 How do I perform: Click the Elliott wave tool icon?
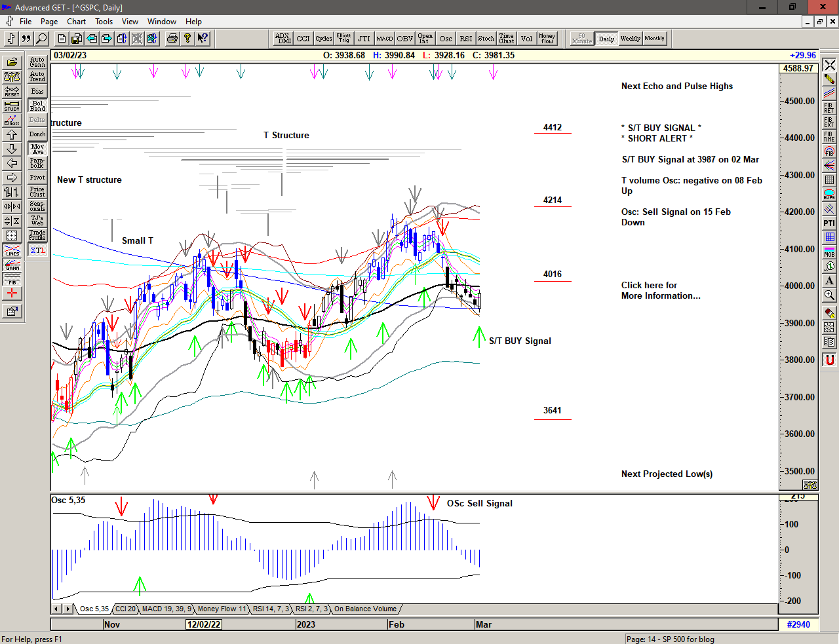12,120
